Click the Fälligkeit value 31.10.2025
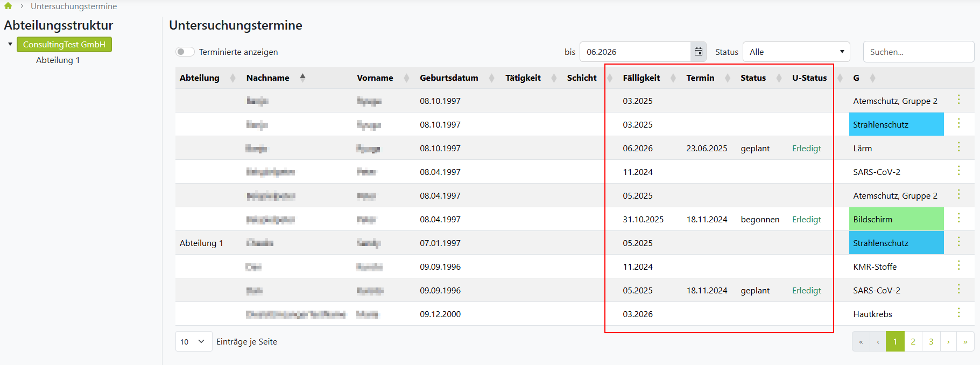Screen dimensions: 980x365 (643, 219)
